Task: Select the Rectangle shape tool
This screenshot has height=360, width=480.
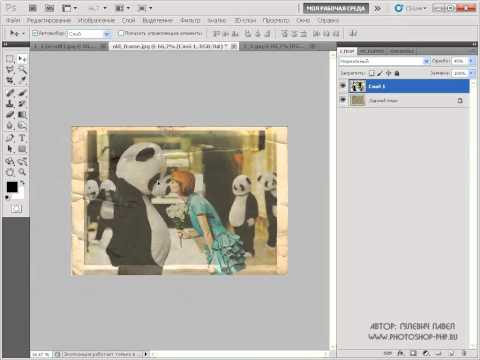Action: click(22, 149)
